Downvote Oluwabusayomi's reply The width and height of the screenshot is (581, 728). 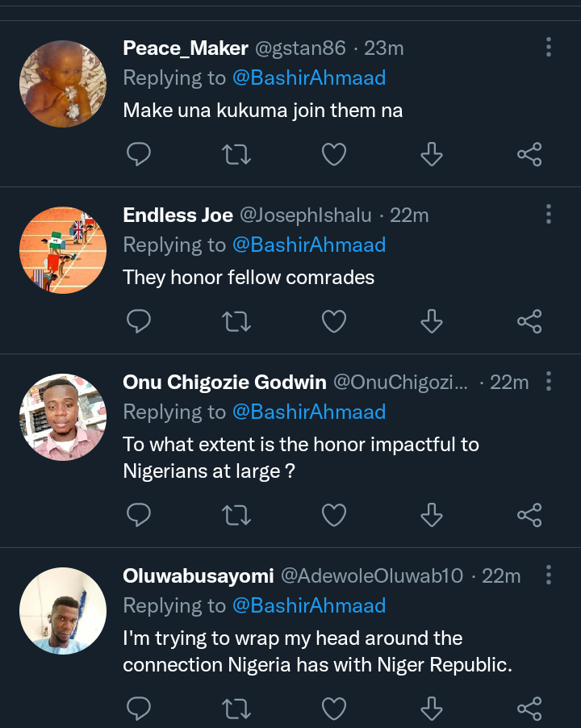432,709
